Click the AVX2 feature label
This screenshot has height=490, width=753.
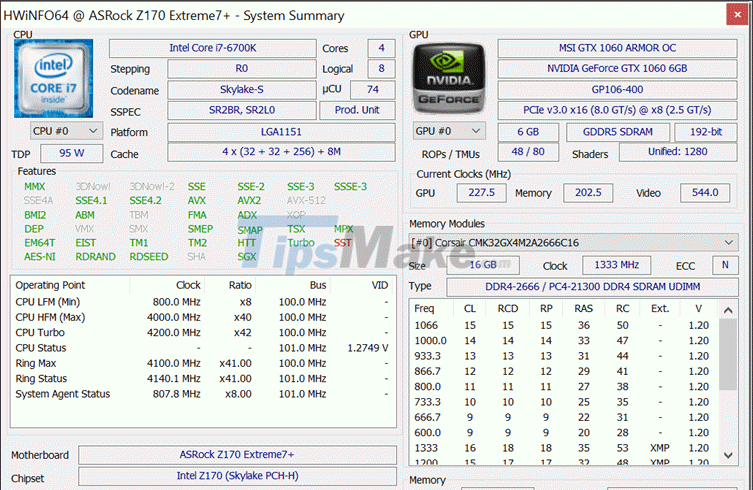coord(249,201)
